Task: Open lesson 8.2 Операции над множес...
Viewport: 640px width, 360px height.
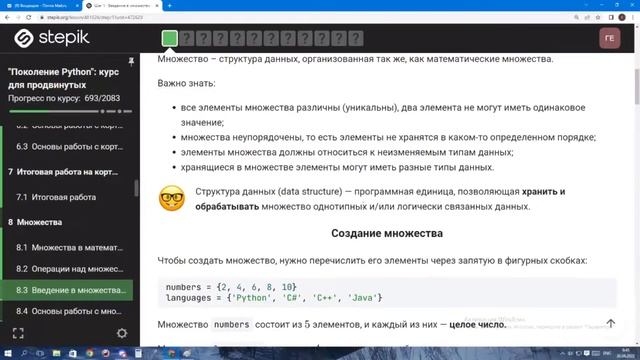Action: pos(69,269)
